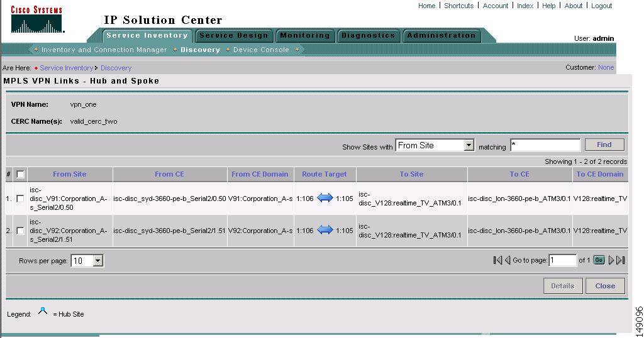Click the Details button

coord(563,286)
